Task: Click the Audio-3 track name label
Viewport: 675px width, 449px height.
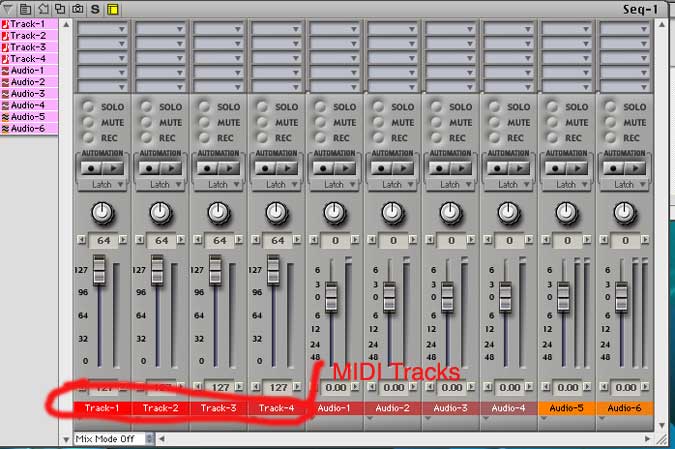Action: (x=450, y=408)
